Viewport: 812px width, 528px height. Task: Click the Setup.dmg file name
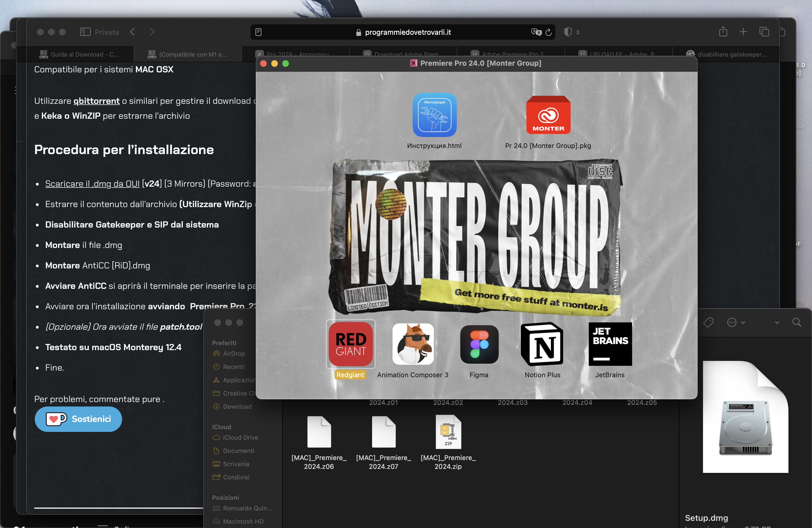click(706, 518)
